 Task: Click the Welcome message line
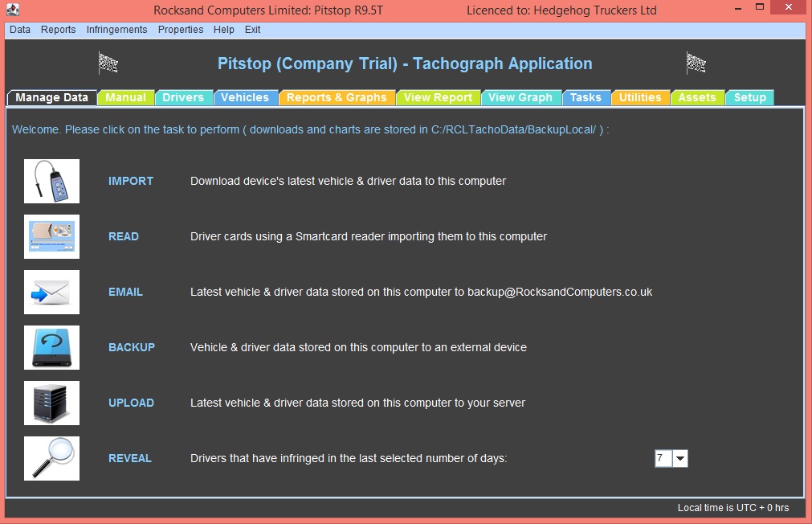[310, 129]
